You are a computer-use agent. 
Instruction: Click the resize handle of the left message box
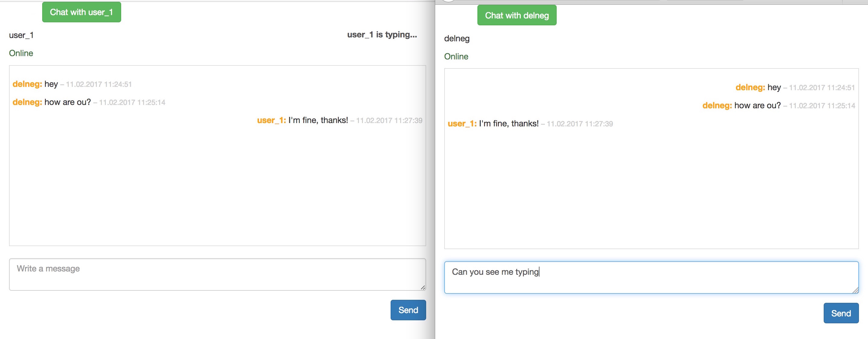(423, 287)
